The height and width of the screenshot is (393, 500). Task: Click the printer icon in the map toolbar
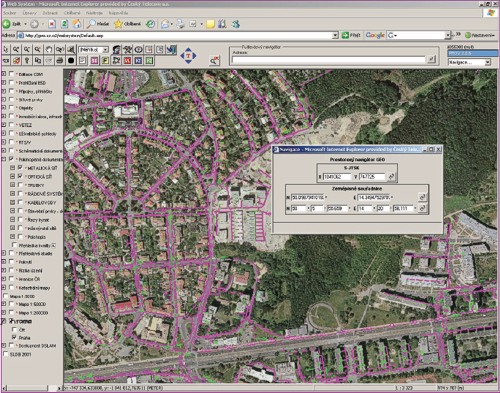(x=60, y=61)
